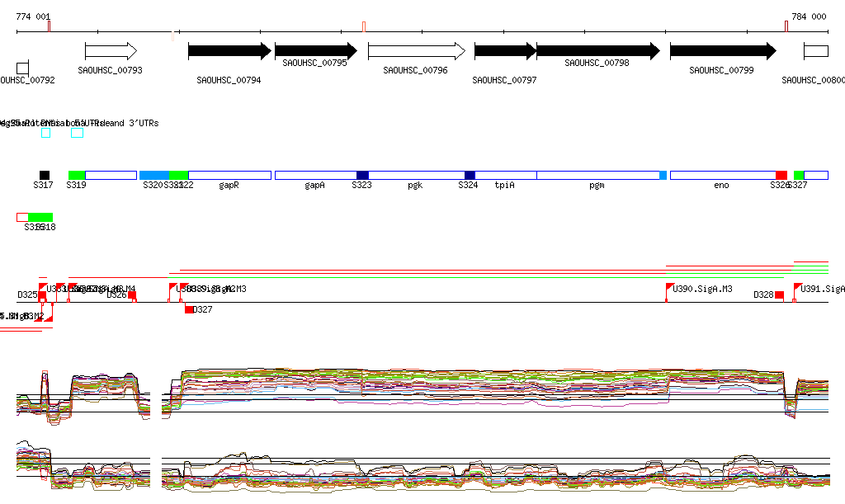Select the dark blue S323 segment

(x=362, y=175)
